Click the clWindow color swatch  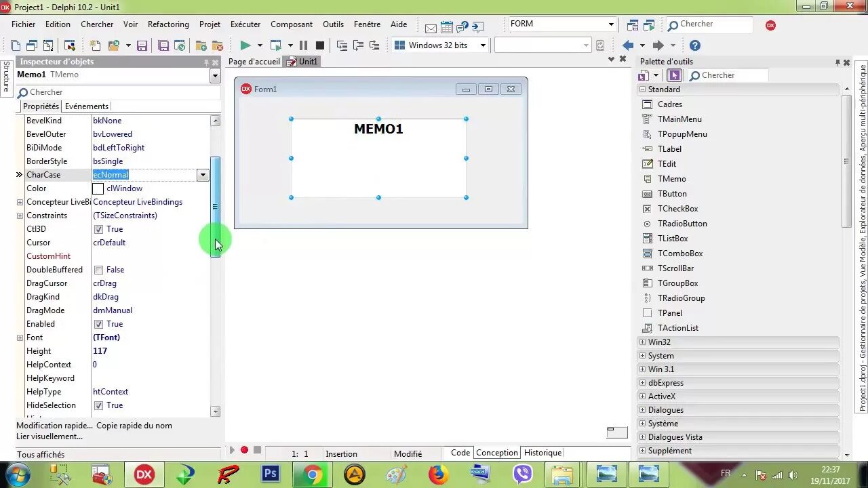98,188
